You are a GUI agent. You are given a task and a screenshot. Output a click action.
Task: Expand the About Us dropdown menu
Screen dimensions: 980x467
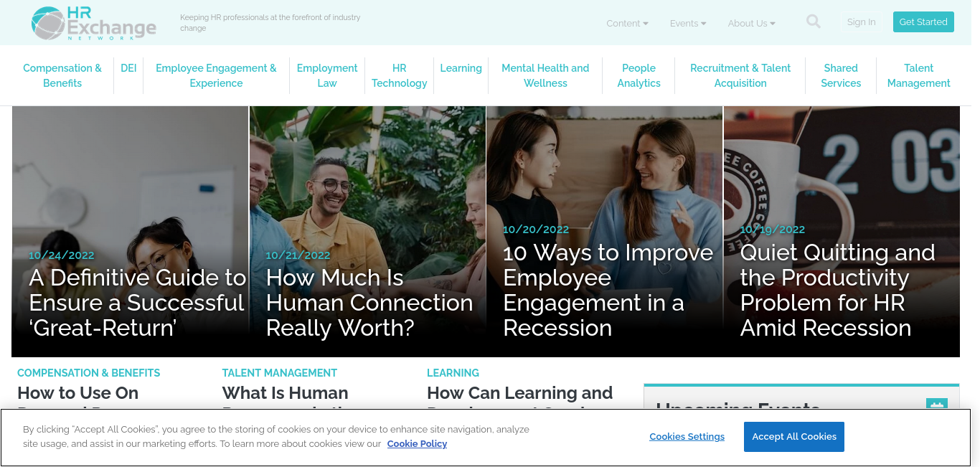(x=751, y=23)
